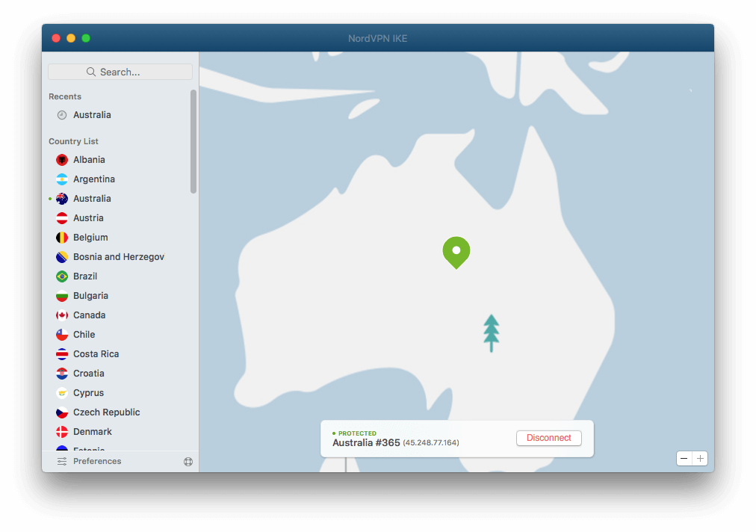This screenshot has height=532, width=756.
Task: Select Argentina in Country List
Action: [x=94, y=179]
